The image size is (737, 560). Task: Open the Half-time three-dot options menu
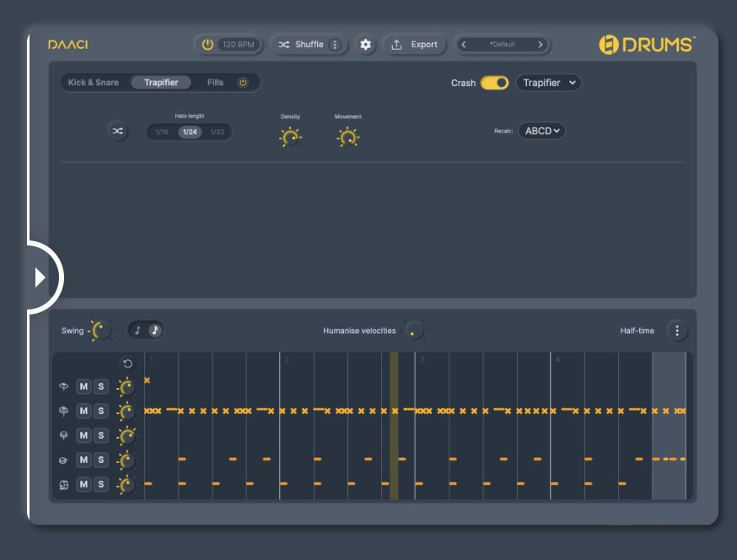pos(677,331)
